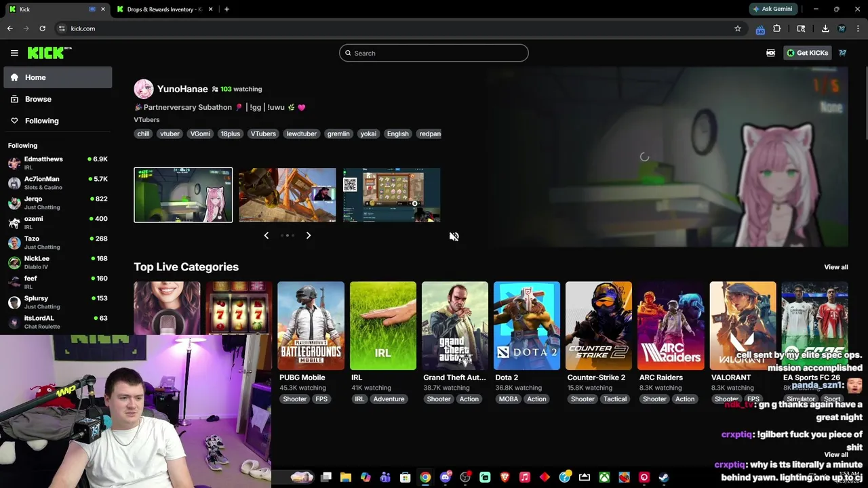Screen dimensions: 868x488
Task: Select the yokai tag
Action: (x=368, y=134)
